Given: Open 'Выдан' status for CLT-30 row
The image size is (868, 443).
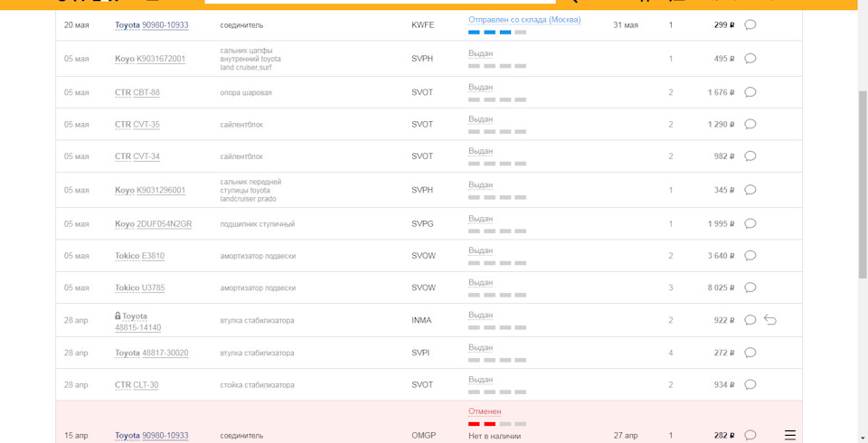Looking at the screenshot, I should click(x=480, y=380).
